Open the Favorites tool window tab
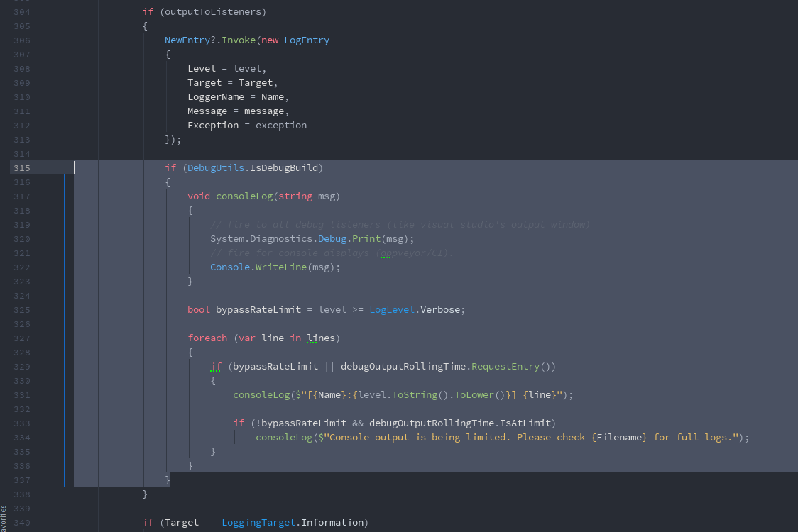This screenshot has height=532, width=798. (x=3, y=519)
